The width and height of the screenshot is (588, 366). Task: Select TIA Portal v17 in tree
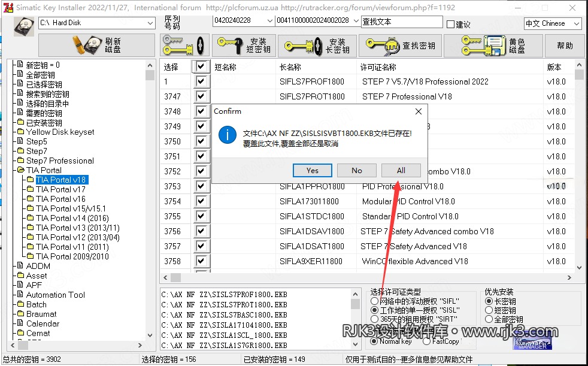tap(60, 189)
